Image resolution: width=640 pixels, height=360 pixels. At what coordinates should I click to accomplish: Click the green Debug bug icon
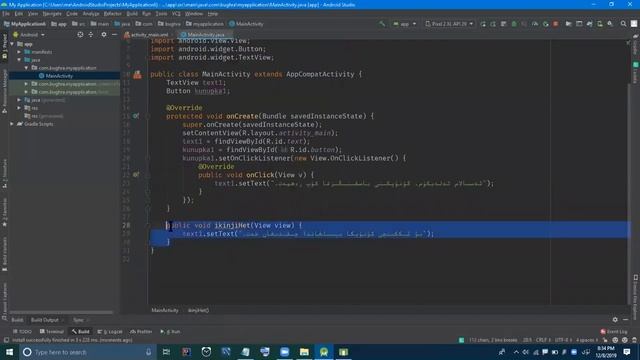pos(514,24)
